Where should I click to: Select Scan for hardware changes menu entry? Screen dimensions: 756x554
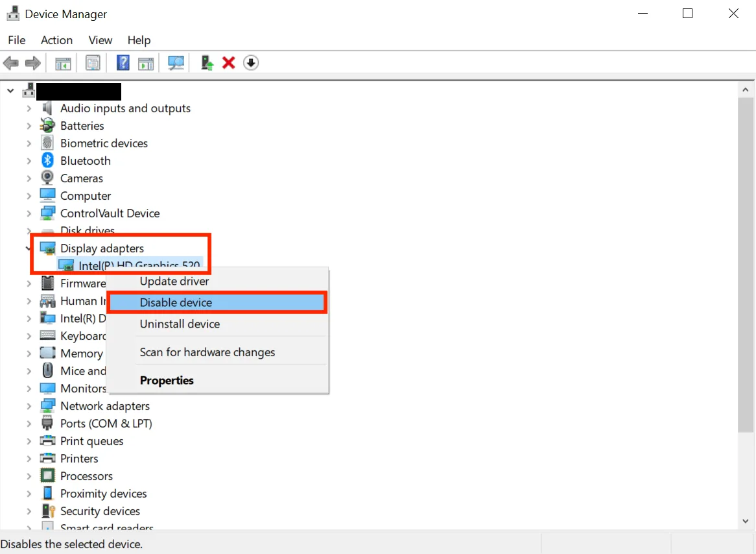(x=217, y=352)
